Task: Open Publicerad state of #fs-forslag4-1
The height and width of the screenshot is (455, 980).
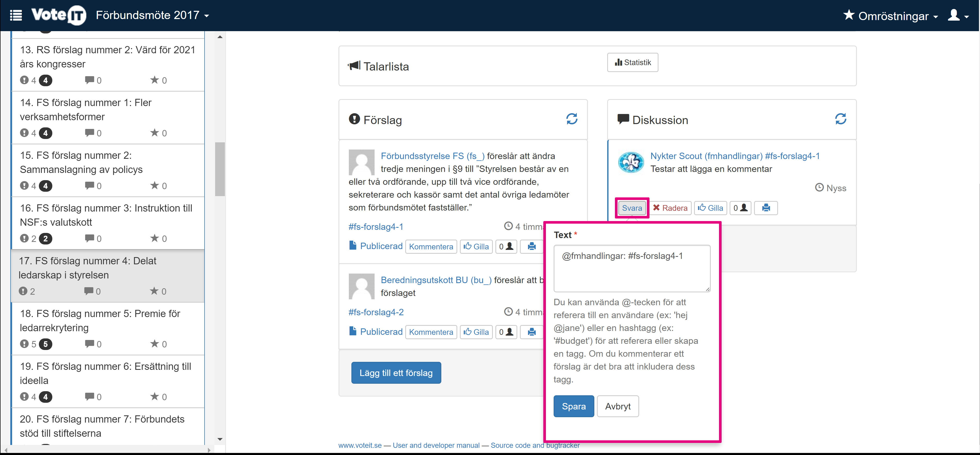Action: 376,246
